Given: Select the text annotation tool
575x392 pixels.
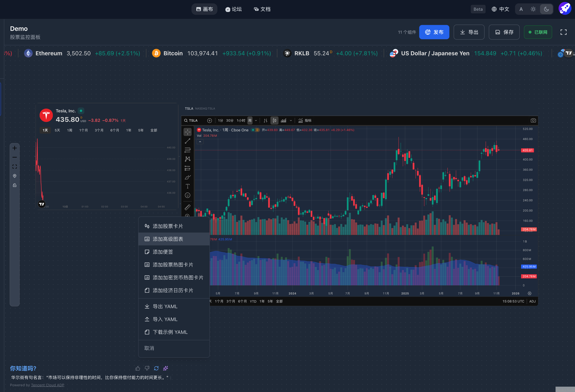Looking at the screenshot, I should [x=188, y=186].
